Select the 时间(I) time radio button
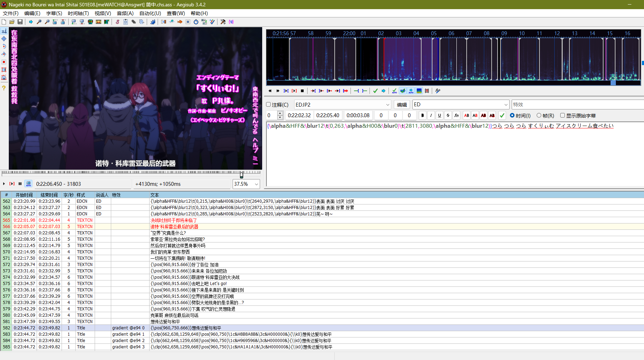Screen dimensions: 644x360 [512, 115]
